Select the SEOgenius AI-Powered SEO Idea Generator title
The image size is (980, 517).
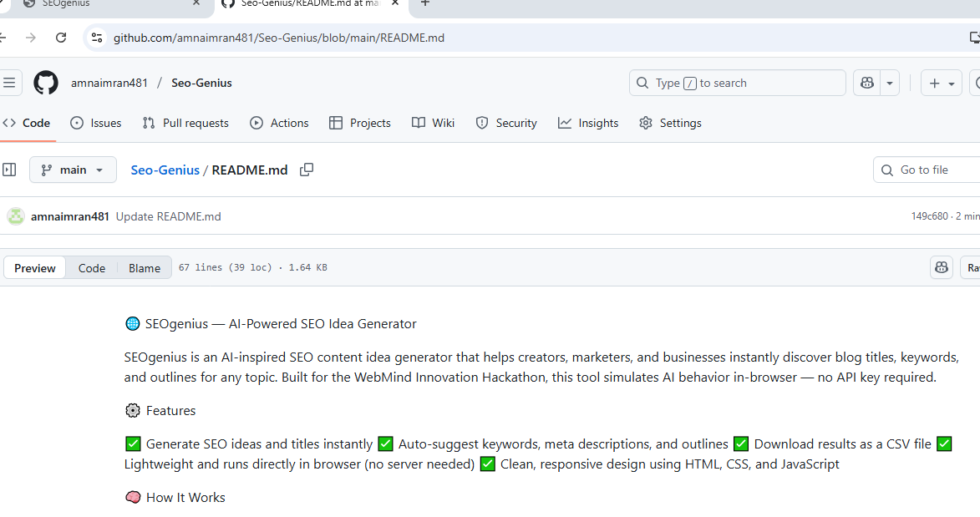point(281,324)
